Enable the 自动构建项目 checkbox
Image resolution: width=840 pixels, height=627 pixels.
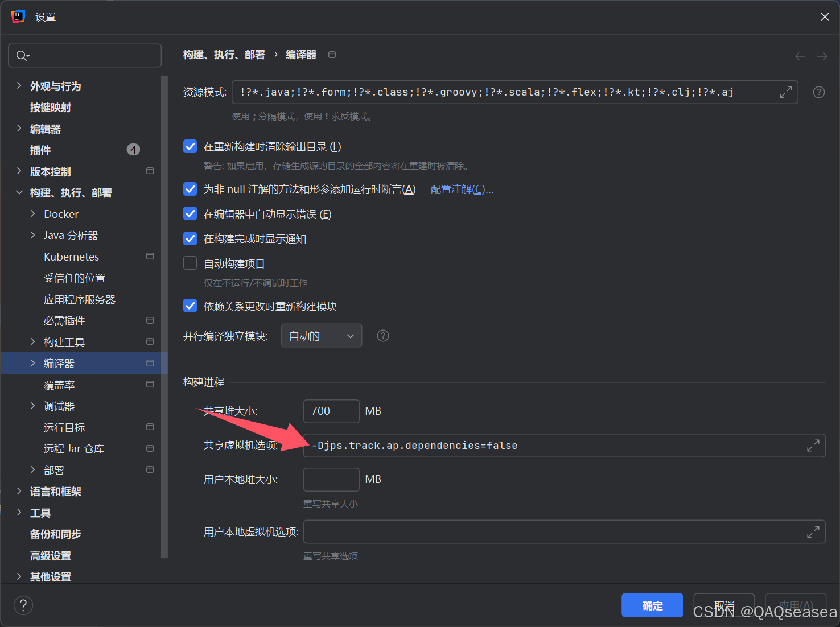(x=190, y=263)
